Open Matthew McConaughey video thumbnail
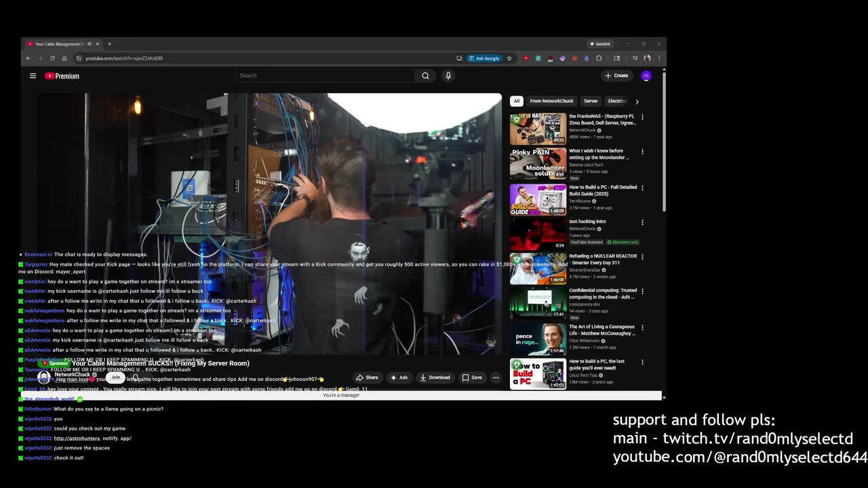868x488 pixels. [x=538, y=339]
